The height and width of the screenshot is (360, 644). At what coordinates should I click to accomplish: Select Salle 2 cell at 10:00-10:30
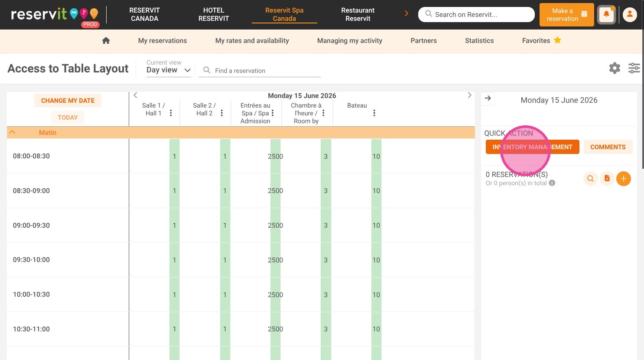[x=225, y=295]
